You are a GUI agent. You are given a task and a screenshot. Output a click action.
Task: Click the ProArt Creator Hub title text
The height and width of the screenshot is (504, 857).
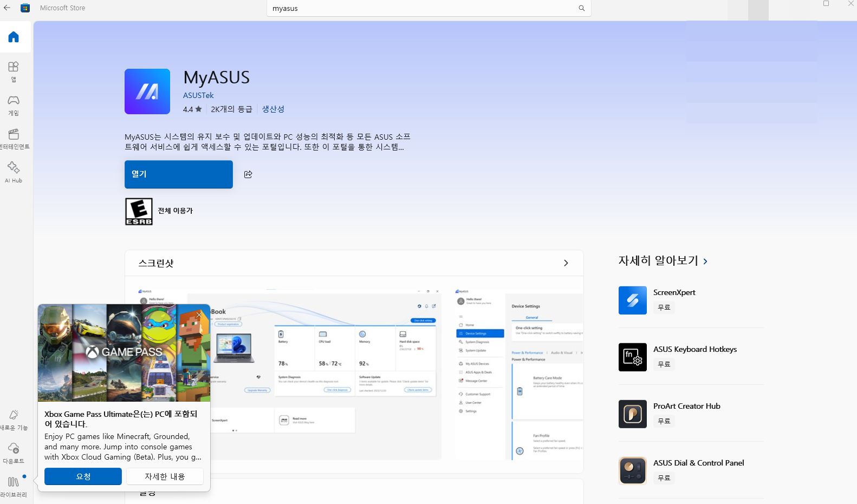(x=687, y=406)
